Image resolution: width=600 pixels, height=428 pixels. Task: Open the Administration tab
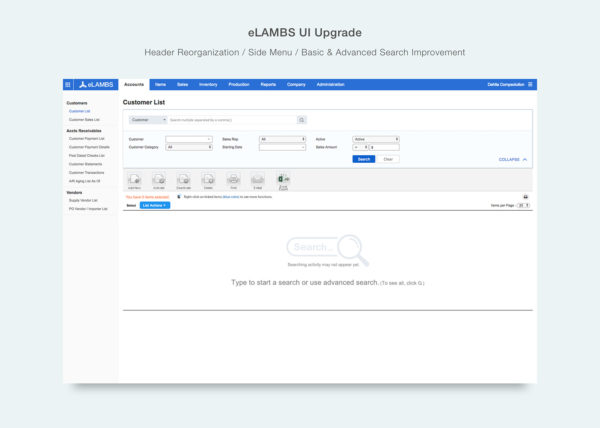pyautogui.click(x=331, y=85)
